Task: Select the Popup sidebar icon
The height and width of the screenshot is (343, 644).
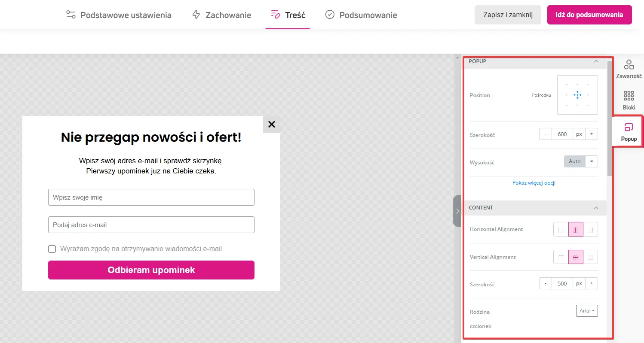Action: tap(629, 131)
